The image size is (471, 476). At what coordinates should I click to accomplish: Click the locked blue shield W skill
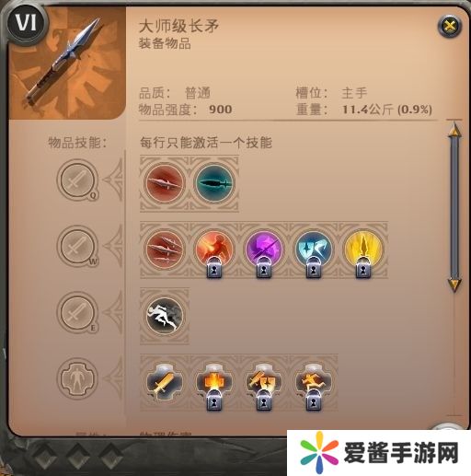tap(314, 250)
